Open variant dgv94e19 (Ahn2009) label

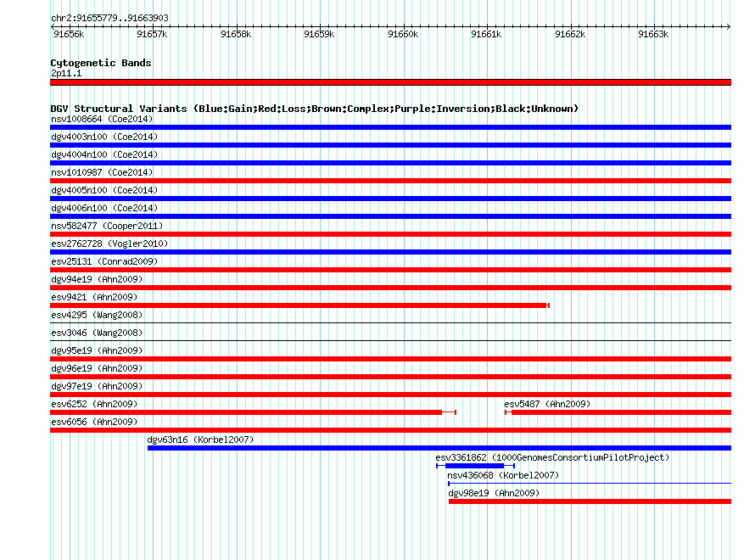click(x=97, y=279)
